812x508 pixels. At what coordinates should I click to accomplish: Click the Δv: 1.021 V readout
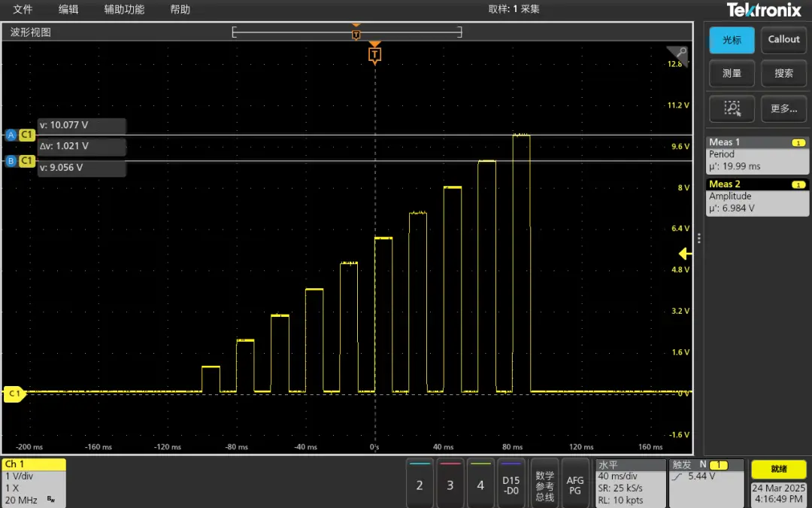[82, 147]
